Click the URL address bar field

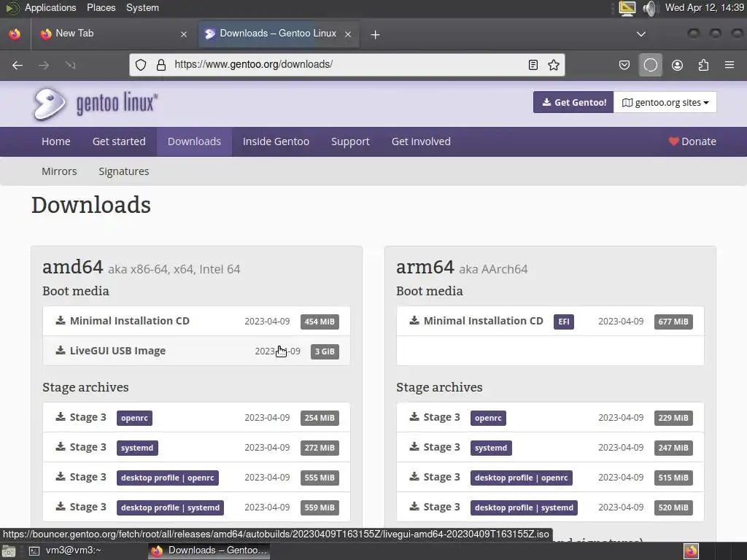347,65
